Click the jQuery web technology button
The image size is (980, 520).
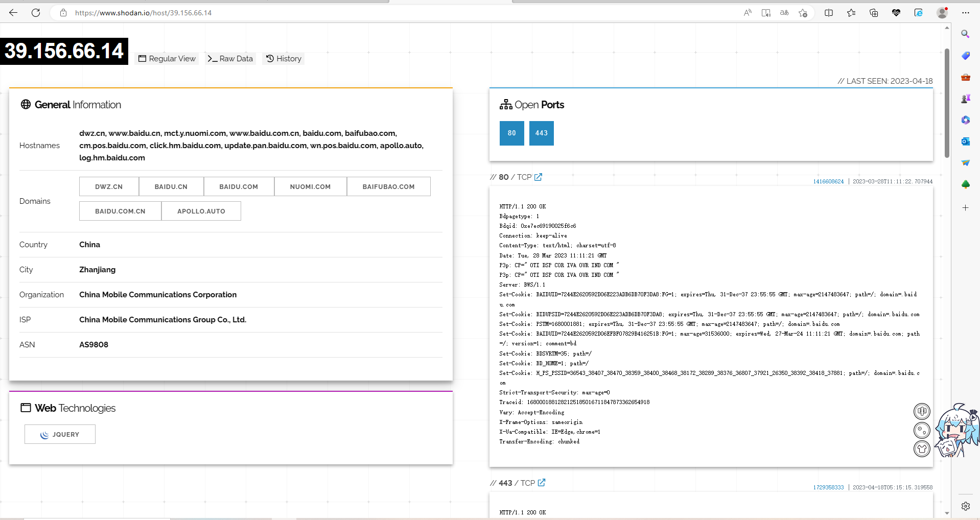click(x=60, y=434)
